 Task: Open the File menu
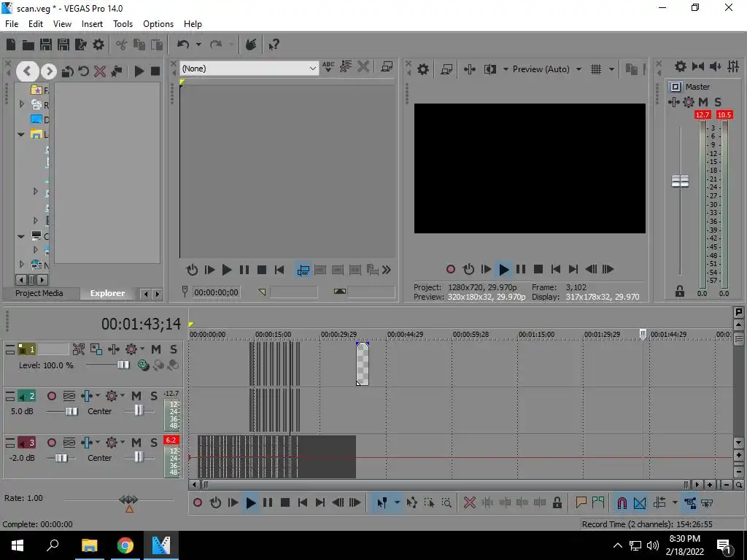pos(12,24)
